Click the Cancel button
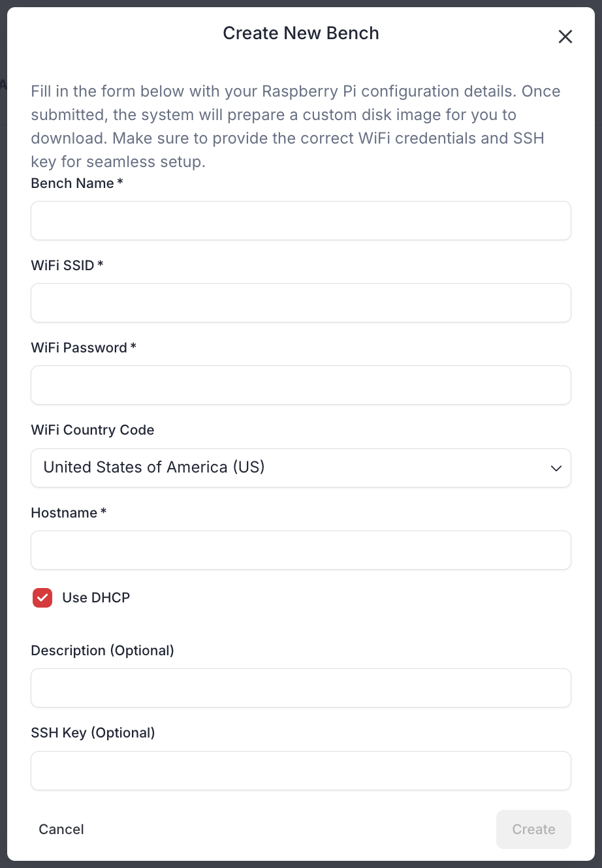602x868 pixels. pyautogui.click(x=61, y=829)
